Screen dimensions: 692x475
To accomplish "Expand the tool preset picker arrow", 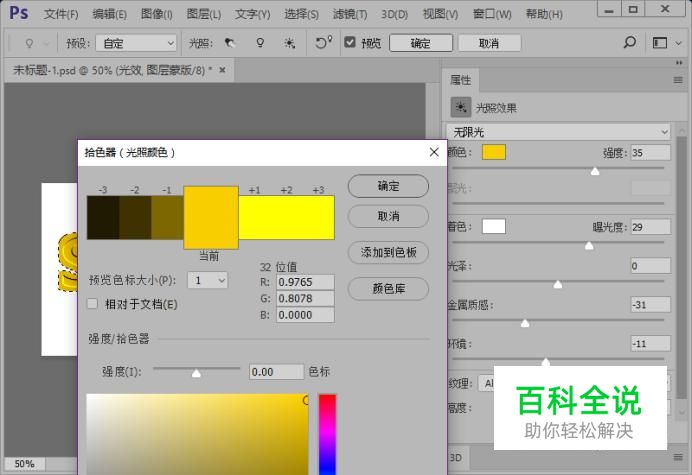I will pyautogui.click(x=46, y=43).
